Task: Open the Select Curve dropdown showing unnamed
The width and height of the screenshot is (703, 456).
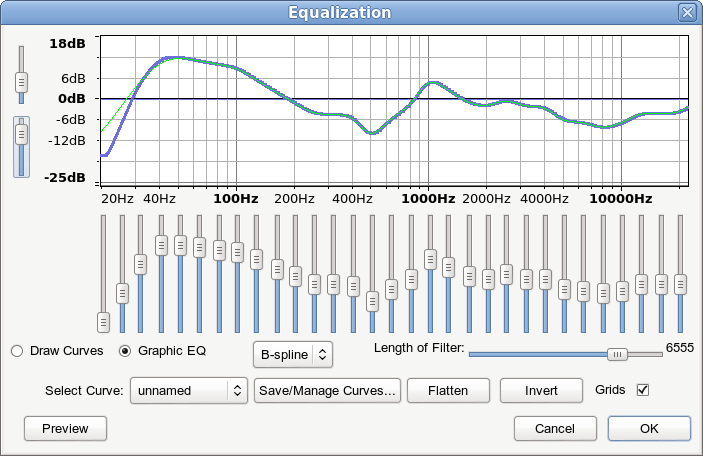Action: click(x=189, y=391)
